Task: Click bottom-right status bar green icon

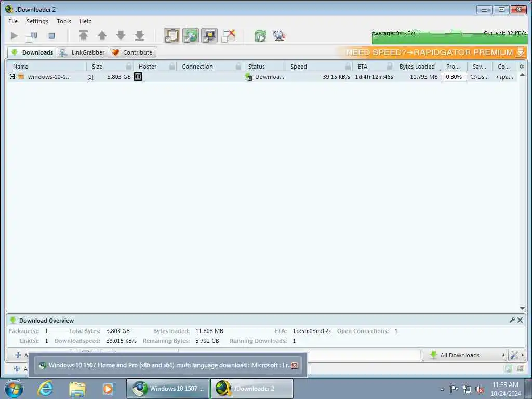Action: coord(508,368)
